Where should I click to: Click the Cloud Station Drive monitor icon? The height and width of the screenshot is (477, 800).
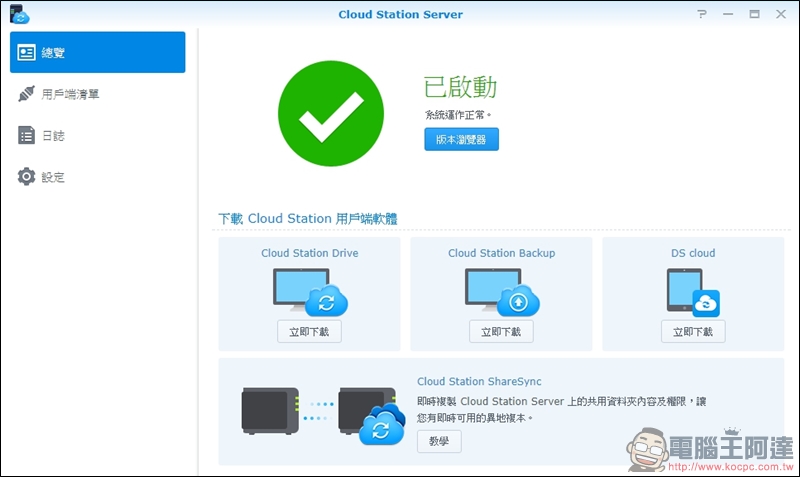pos(310,292)
